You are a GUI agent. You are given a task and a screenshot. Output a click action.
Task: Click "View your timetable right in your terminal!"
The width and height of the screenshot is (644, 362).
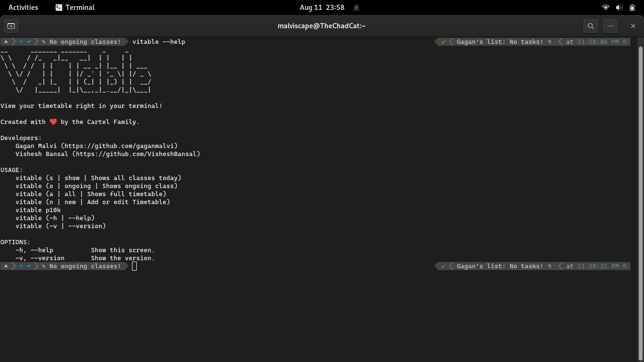pyautogui.click(x=82, y=106)
